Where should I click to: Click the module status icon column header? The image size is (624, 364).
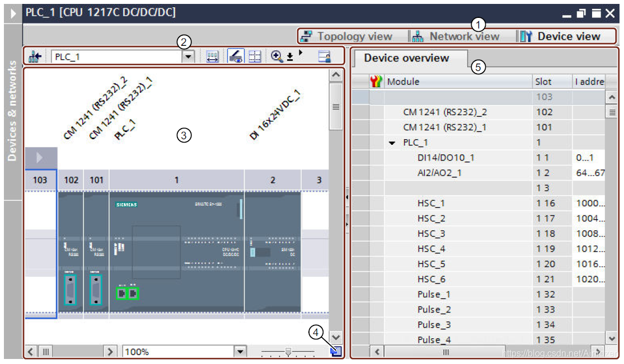tap(376, 82)
